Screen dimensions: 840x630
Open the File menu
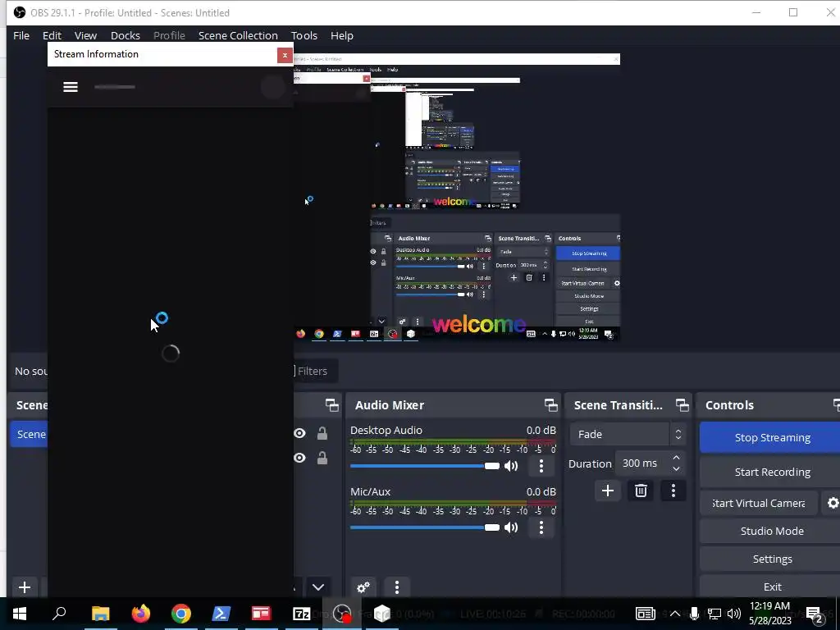21,35
